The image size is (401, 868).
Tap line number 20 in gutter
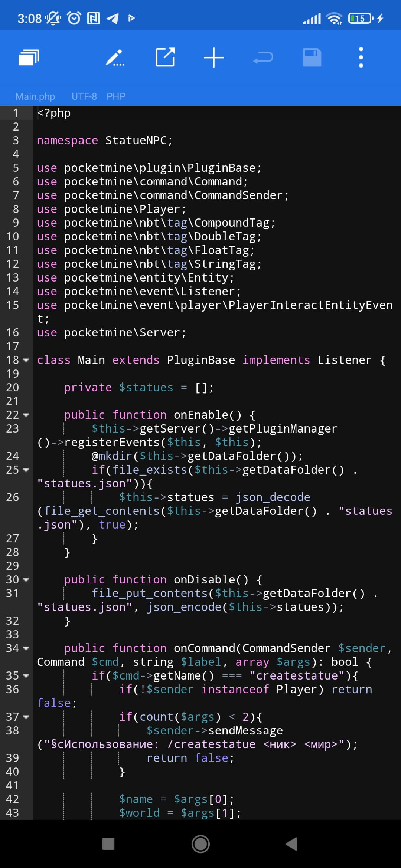pos(13,388)
